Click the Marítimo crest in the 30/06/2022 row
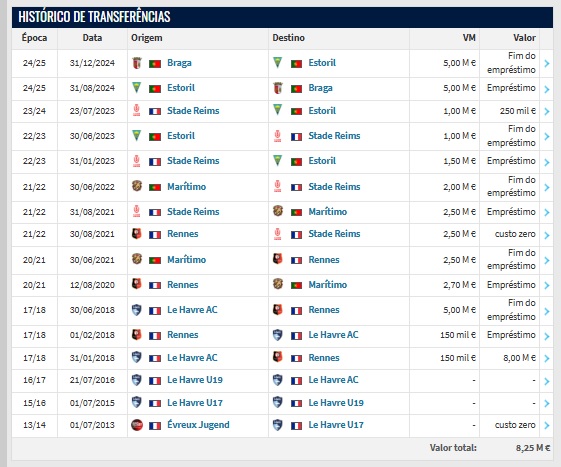The image size is (561, 467). point(137,186)
